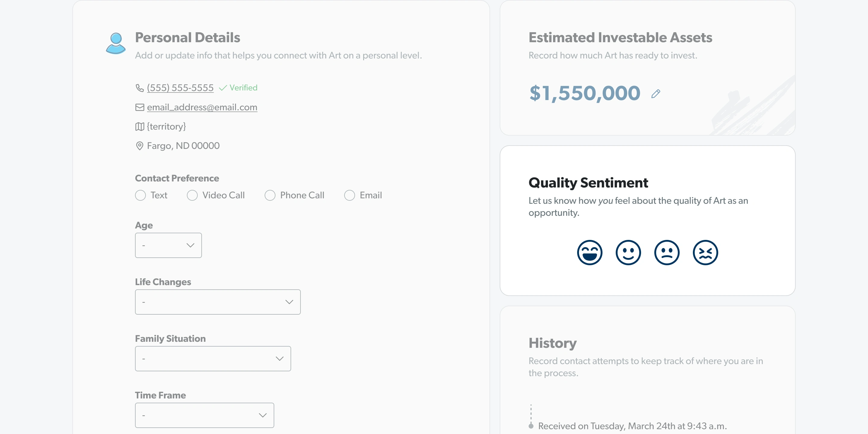Click the location pin icon
The height and width of the screenshot is (434, 868).
[140, 146]
